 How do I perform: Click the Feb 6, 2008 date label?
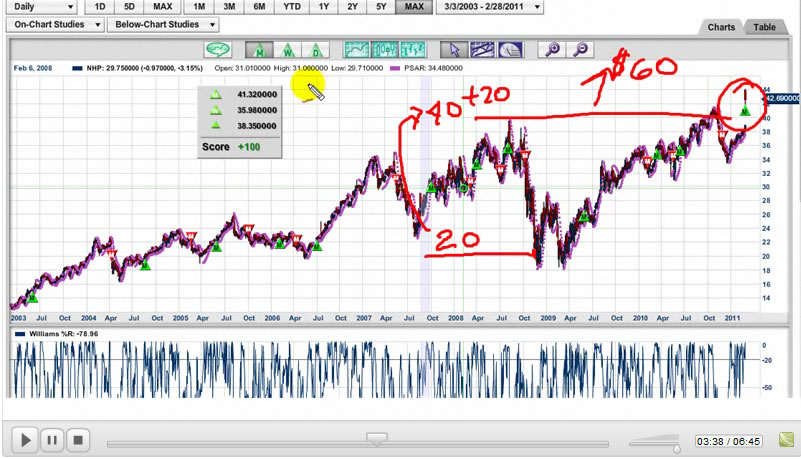33,68
